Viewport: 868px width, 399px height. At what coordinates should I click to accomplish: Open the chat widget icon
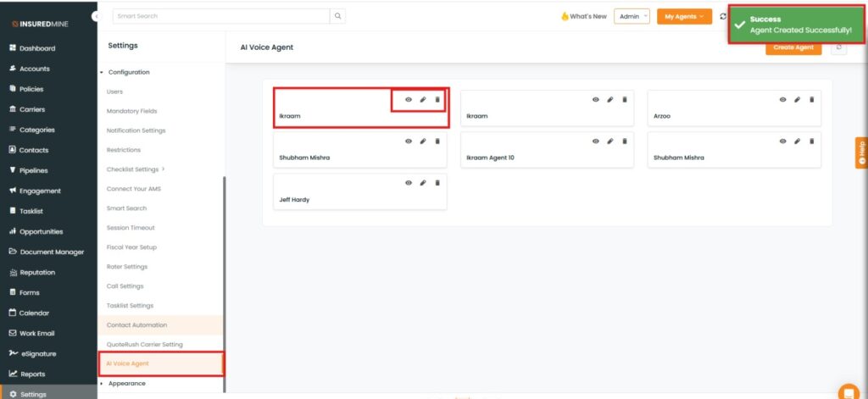(x=848, y=391)
